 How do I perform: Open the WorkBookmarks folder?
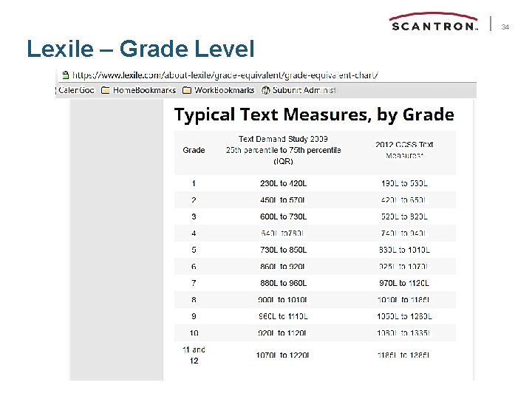(219, 90)
